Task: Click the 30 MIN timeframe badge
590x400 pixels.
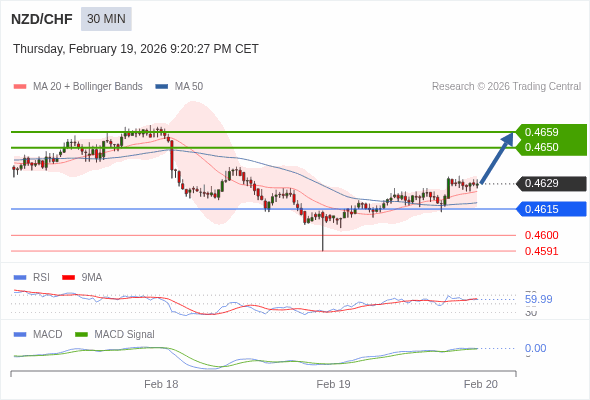Action: pos(106,19)
